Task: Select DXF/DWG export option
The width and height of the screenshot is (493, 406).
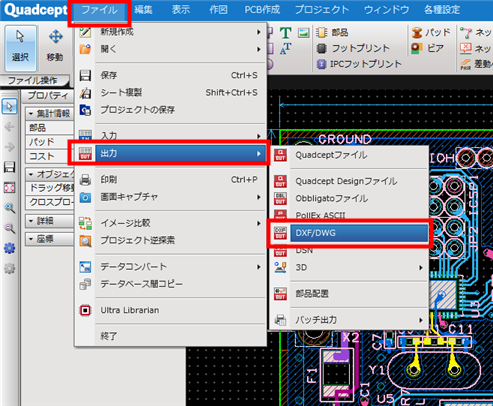Action: 349,233
